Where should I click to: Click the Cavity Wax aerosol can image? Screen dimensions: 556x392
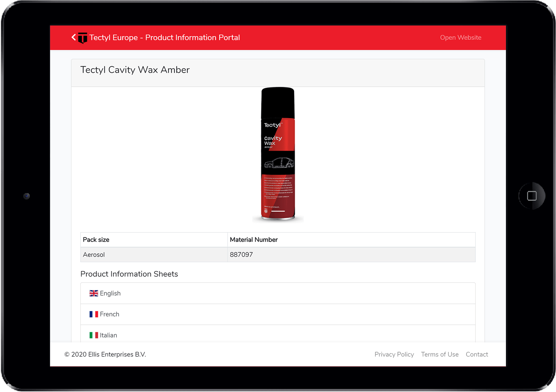point(278,154)
